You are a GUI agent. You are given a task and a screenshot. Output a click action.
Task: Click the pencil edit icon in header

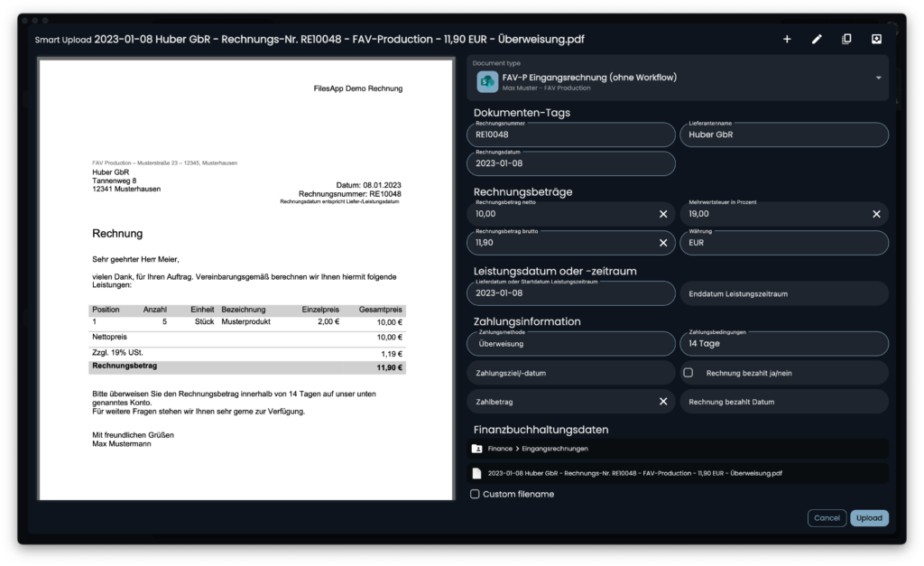(x=817, y=39)
